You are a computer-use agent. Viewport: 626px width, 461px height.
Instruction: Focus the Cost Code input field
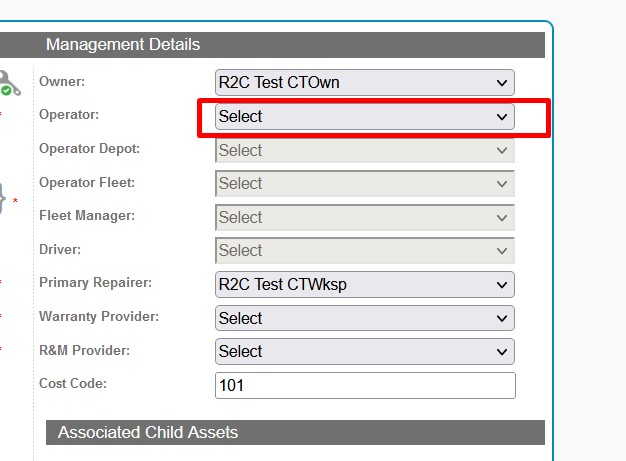pos(365,385)
